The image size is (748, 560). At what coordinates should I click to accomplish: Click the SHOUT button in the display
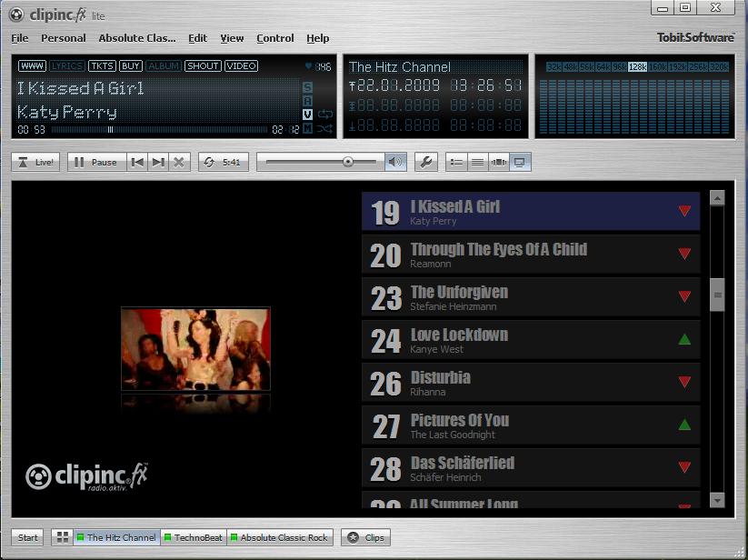[203, 65]
